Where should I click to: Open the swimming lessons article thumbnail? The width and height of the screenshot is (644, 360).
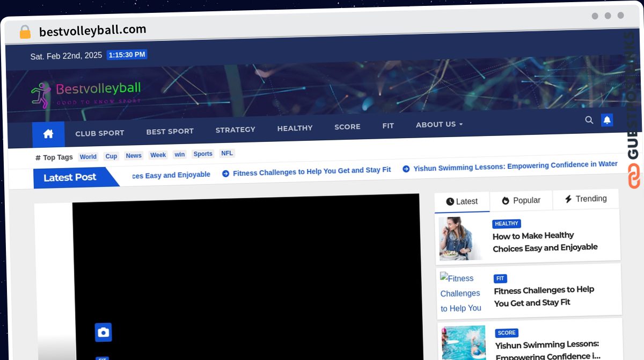[x=463, y=343]
